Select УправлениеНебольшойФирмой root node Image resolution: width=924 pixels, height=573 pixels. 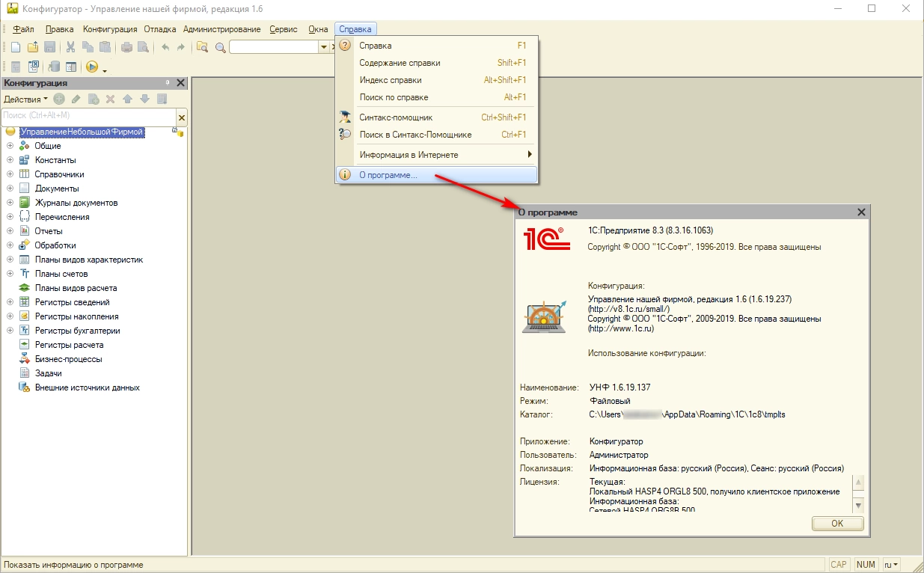[x=82, y=132]
